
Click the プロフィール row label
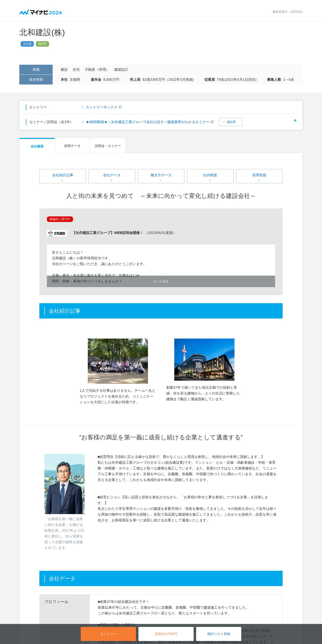56,602
